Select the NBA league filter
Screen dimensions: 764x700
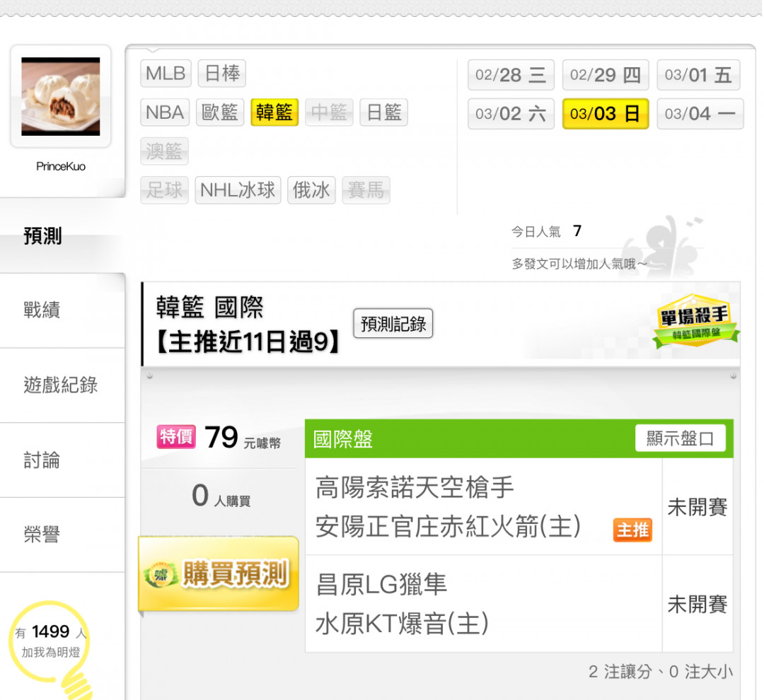[x=165, y=112]
